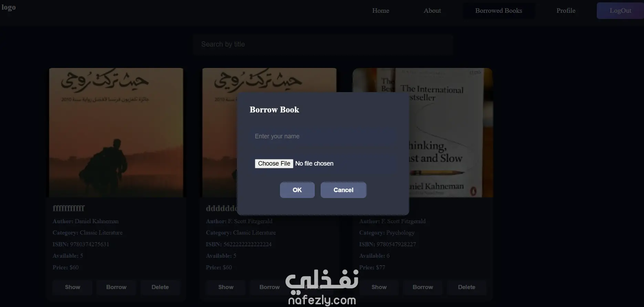Click the Enter your name field
This screenshot has height=307, width=644.
(x=323, y=136)
